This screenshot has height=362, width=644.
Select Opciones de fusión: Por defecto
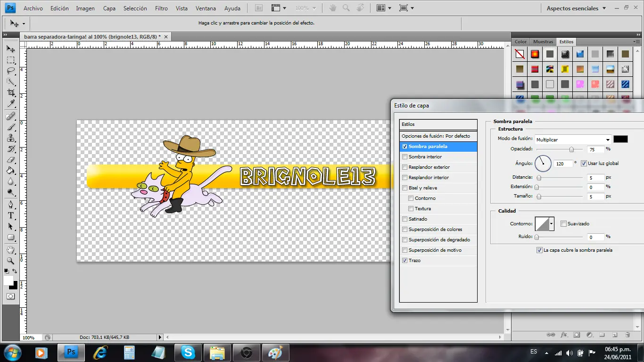point(438,136)
